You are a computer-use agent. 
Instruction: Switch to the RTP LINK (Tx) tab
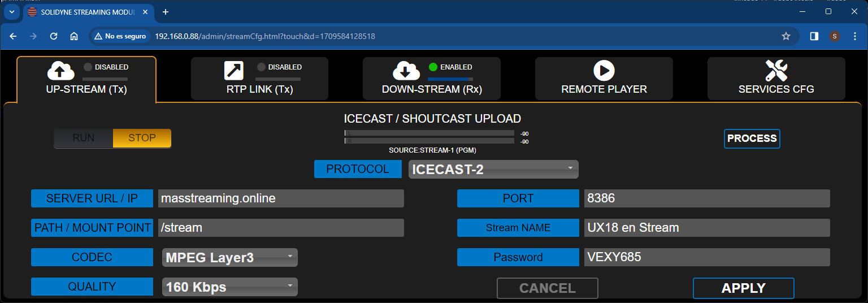(x=259, y=79)
